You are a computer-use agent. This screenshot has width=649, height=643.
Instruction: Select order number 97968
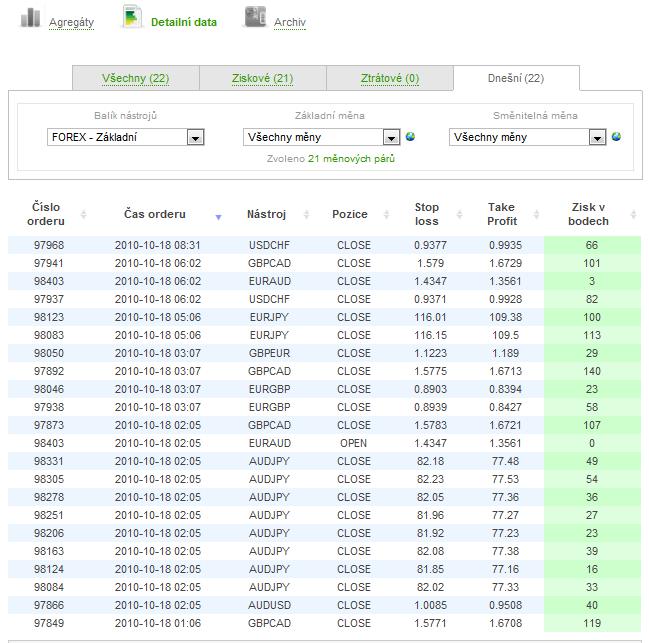(49, 245)
